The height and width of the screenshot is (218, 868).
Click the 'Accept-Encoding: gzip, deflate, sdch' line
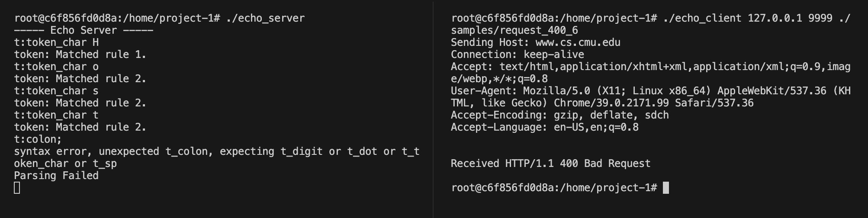pyautogui.click(x=560, y=115)
